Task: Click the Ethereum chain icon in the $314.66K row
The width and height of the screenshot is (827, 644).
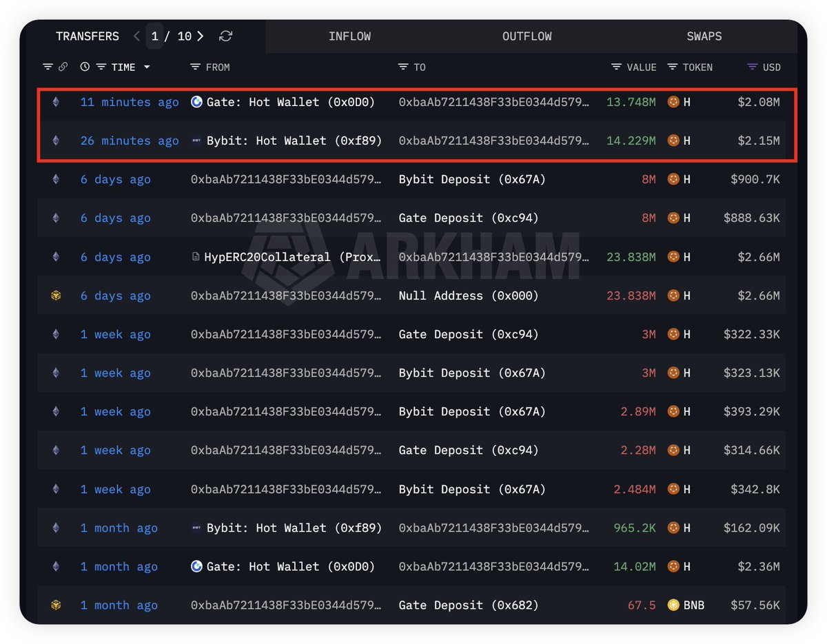Action: coord(56,450)
